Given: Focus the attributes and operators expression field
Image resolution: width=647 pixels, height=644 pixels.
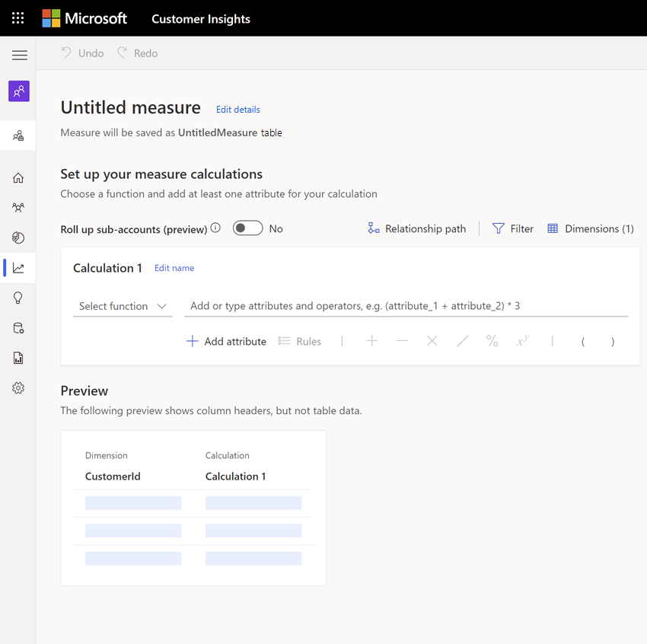Looking at the screenshot, I should tap(406, 306).
